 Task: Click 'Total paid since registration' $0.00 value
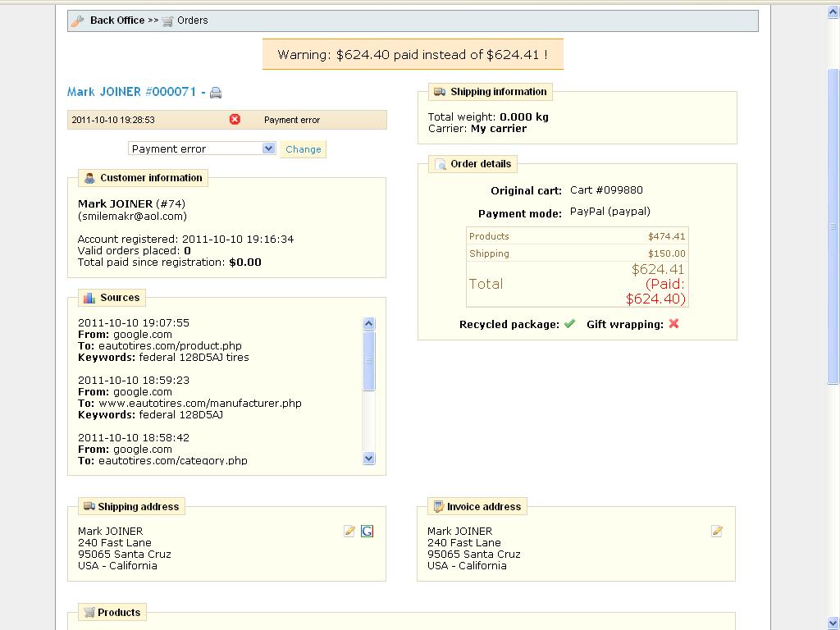[x=244, y=262]
